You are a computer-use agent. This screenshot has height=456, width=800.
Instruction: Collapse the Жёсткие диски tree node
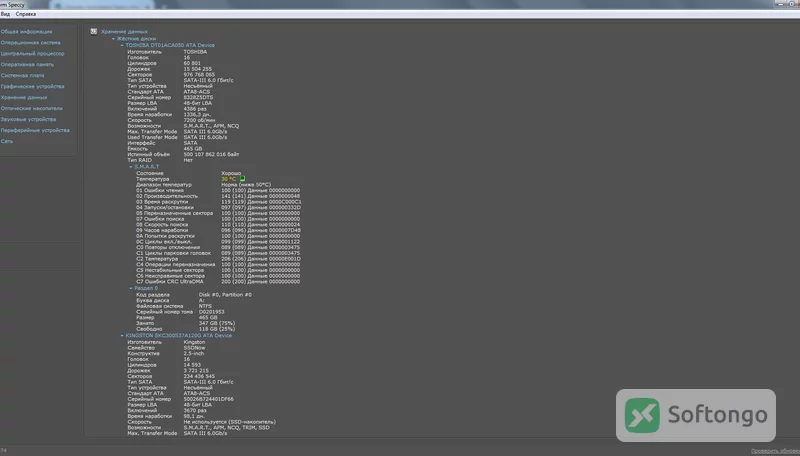(x=113, y=39)
